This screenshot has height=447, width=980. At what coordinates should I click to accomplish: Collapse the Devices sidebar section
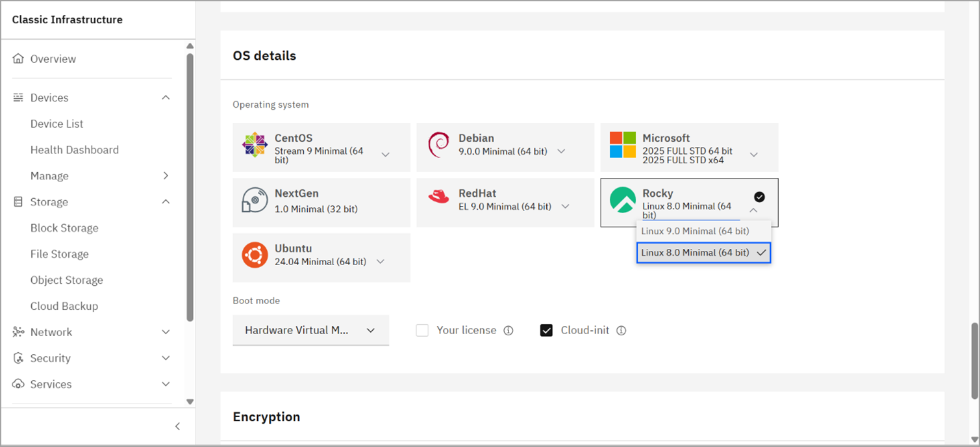(x=166, y=97)
